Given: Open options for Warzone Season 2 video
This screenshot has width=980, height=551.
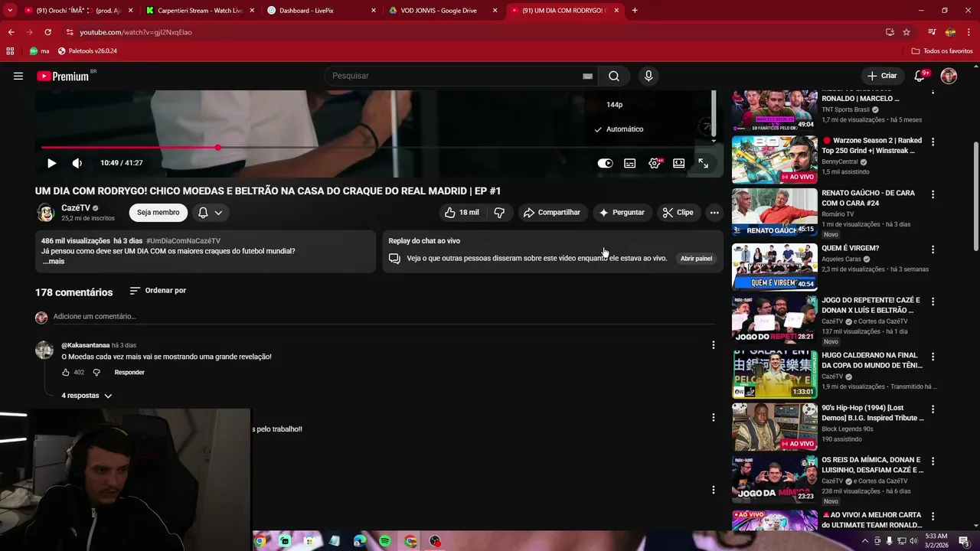Looking at the screenshot, I should tap(933, 142).
